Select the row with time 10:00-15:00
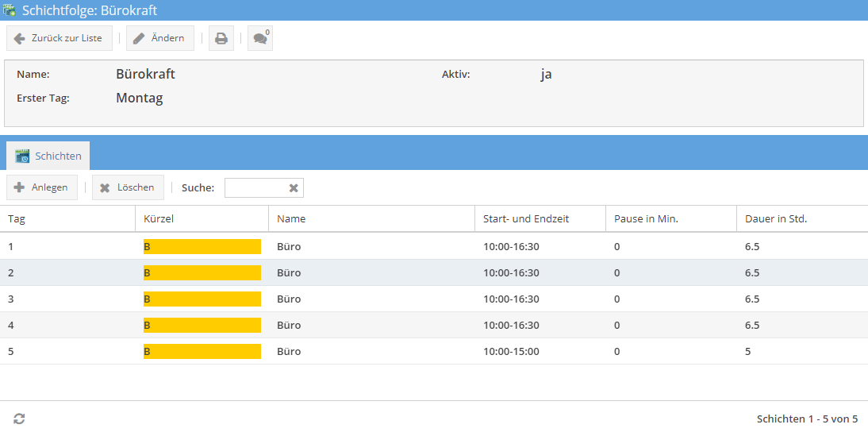This screenshot has width=868, height=436. pyautogui.click(x=511, y=351)
